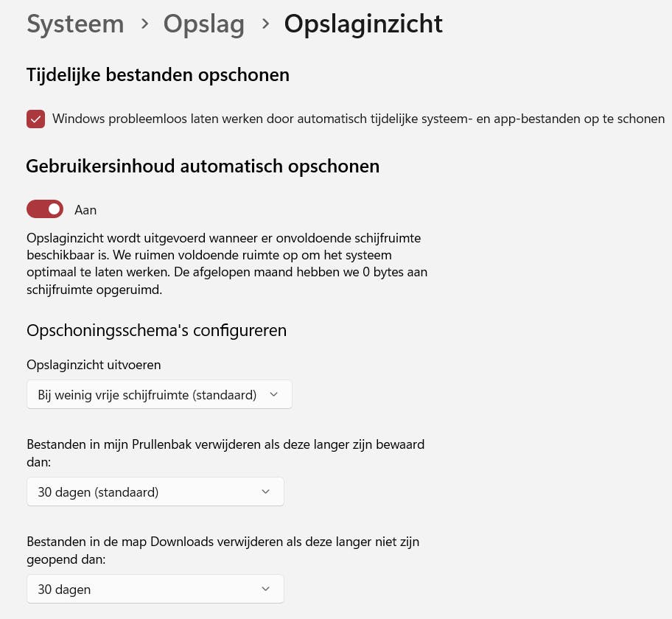The width and height of the screenshot is (672, 619).
Task: Click the 'Windows probleemloos laten werken' checkbox label
Action: click(358, 119)
